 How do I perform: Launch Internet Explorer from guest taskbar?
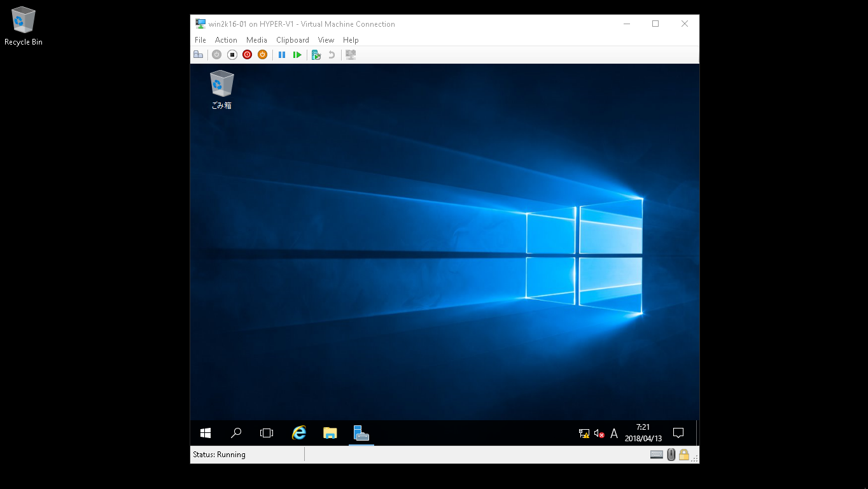299,433
